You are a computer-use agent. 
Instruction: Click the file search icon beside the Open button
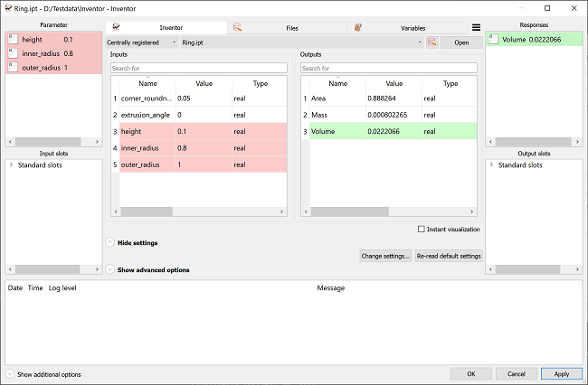(x=432, y=42)
